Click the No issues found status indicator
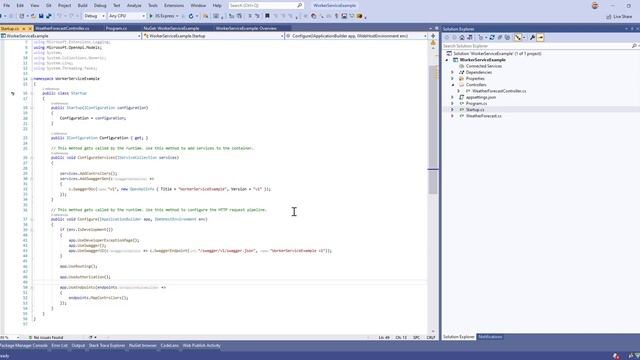The height and width of the screenshot is (360, 640). [x=46, y=338]
